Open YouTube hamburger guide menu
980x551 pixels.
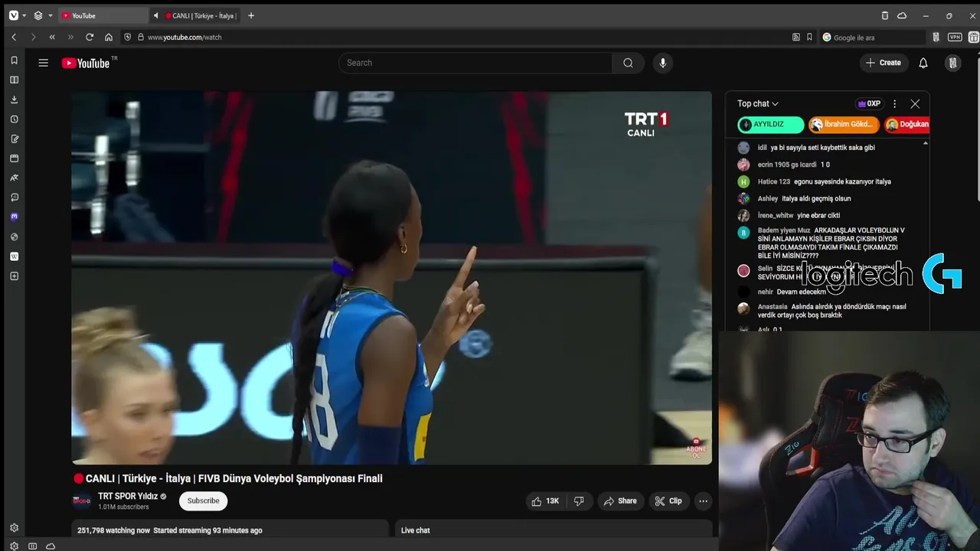[44, 63]
